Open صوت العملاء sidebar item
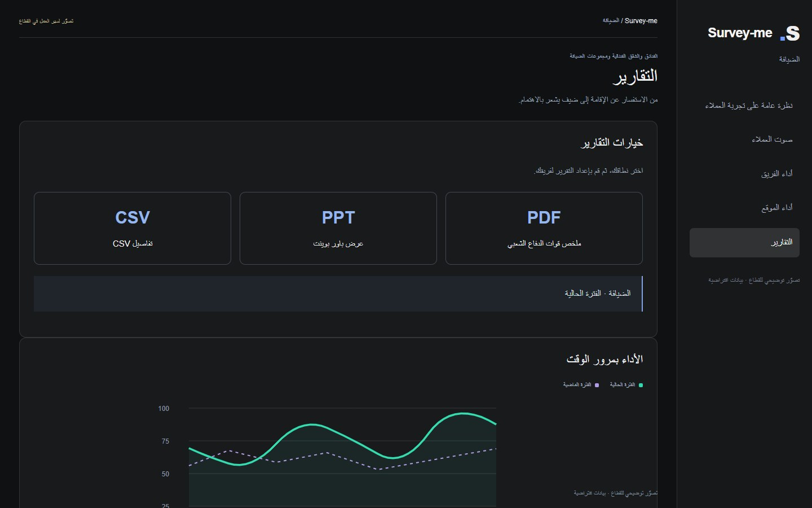This screenshot has width=812, height=508. [744, 139]
